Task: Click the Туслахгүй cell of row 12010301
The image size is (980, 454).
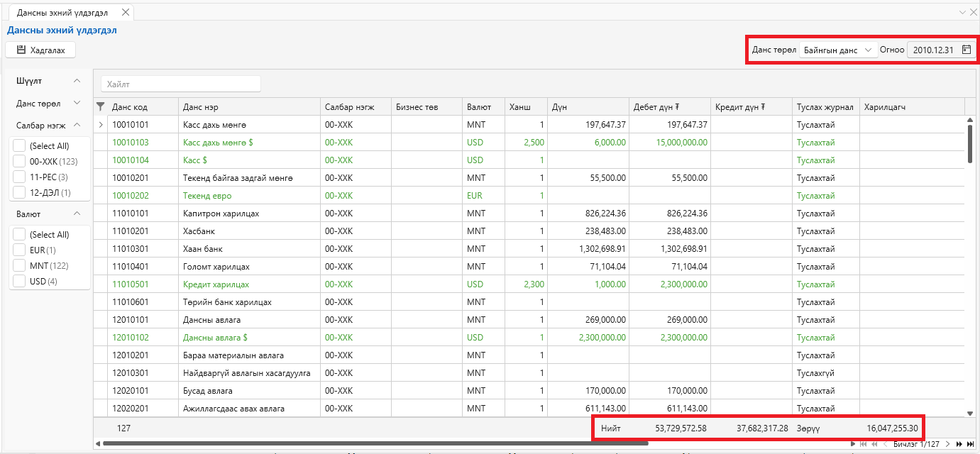Action: (x=826, y=373)
